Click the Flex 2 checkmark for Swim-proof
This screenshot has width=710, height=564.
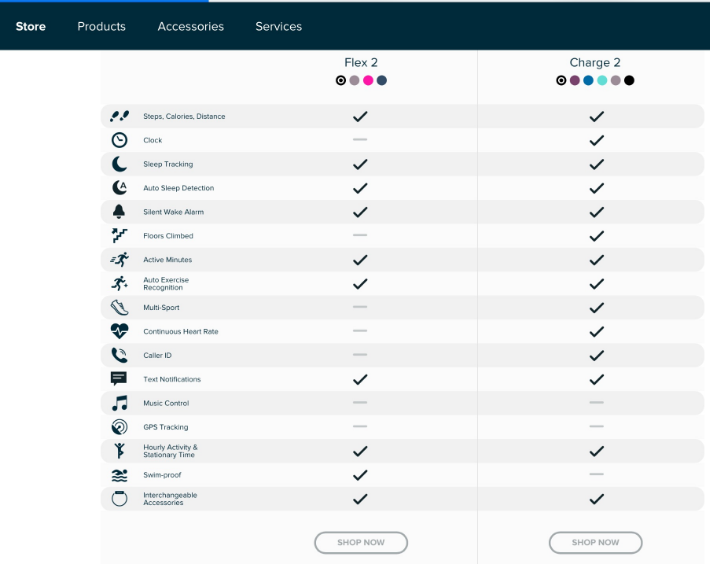click(x=360, y=475)
